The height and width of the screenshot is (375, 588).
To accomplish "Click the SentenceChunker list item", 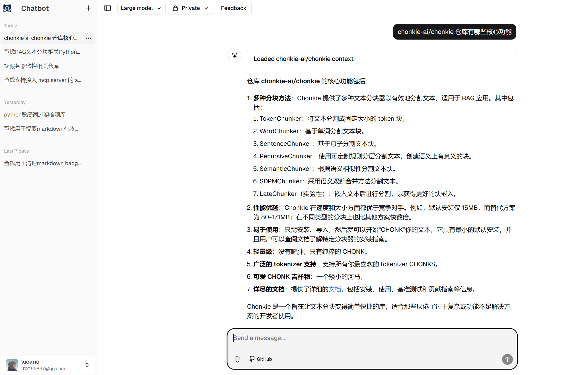I will pos(315,144).
